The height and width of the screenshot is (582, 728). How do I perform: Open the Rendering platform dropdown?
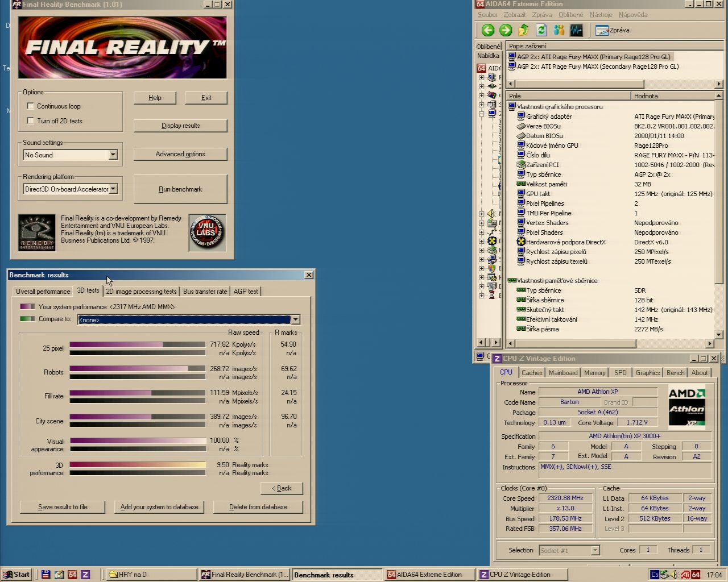coord(113,189)
